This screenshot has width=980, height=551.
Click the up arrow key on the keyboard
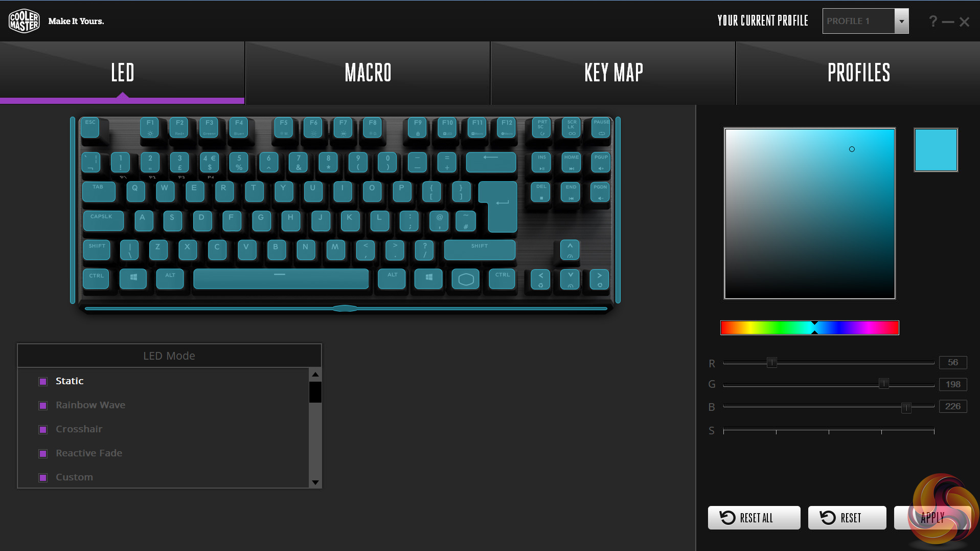pyautogui.click(x=570, y=250)
